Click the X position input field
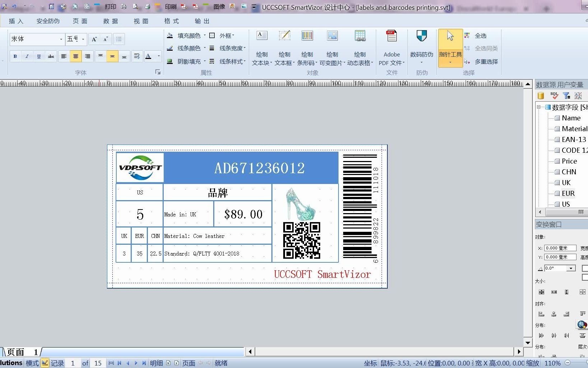588x368 pixels. [x=560, y=248]
